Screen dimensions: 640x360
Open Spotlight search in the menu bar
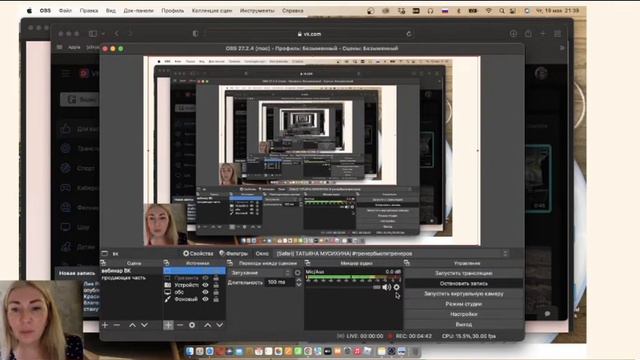502,11
